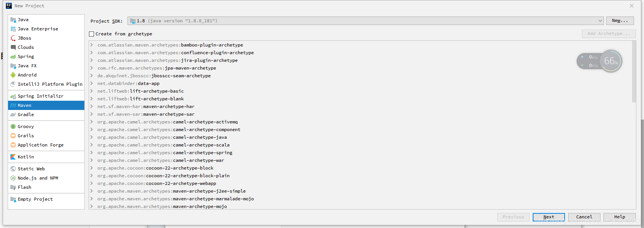Select lift-archetype-blank row
The height and width of the screenshot is (228, 644).
pos(361,99)
